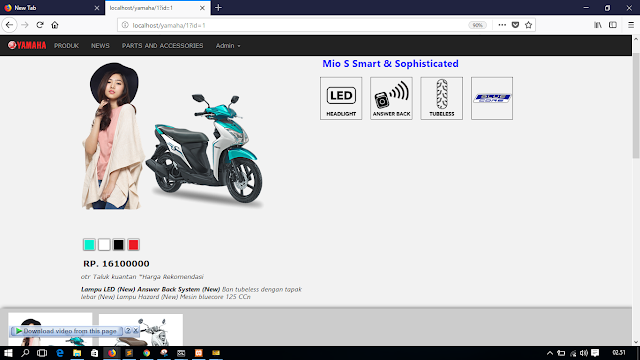Click the RP. 16100000 price text
Screen dimensions: 640x360
click(x=116, y=264)
